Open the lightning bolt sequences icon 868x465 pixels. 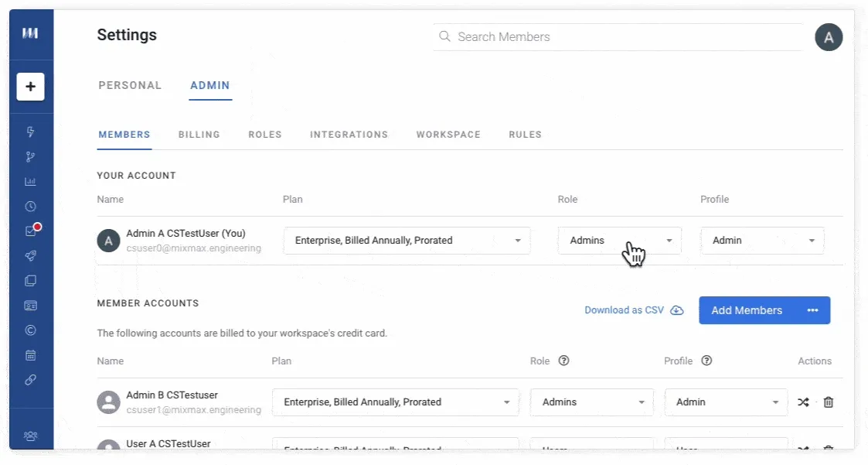coord(30,132)
